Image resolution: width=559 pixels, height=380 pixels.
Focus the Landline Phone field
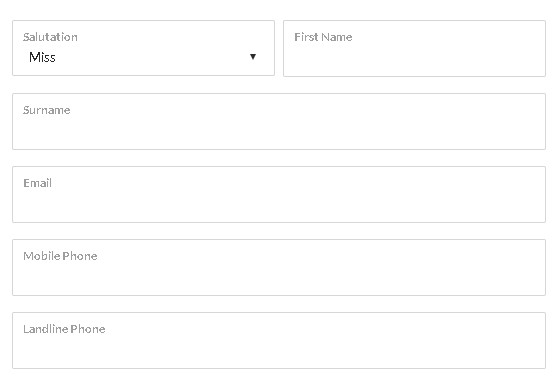[x=279, y=340]
